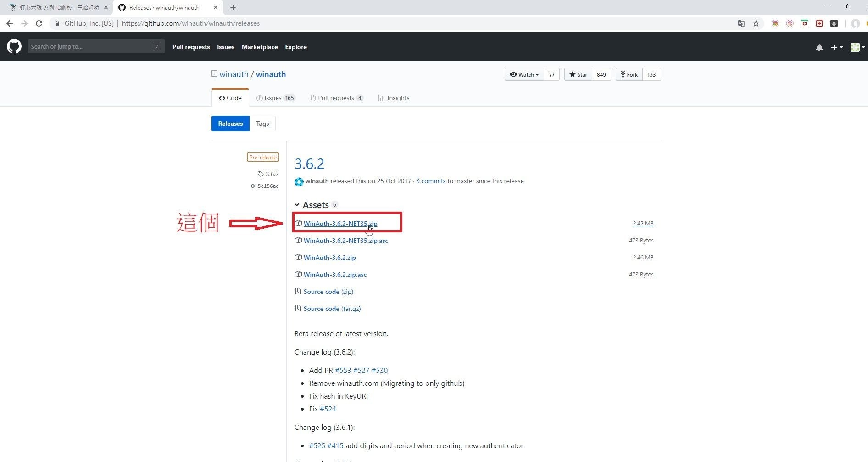Viewport: 868px width, 462px height.
Task: Click the GitHub Octocat logo
Action: click(x=14, y=46)
